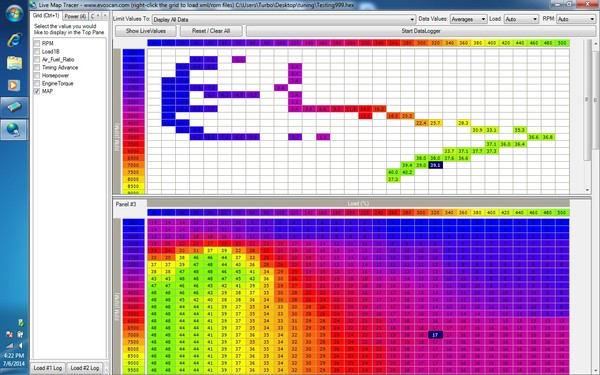This screenshot has height=375, width=600.
Task: Uncheck the MAP checkbox
Action: pyautogui.click(x=37, y=91)
